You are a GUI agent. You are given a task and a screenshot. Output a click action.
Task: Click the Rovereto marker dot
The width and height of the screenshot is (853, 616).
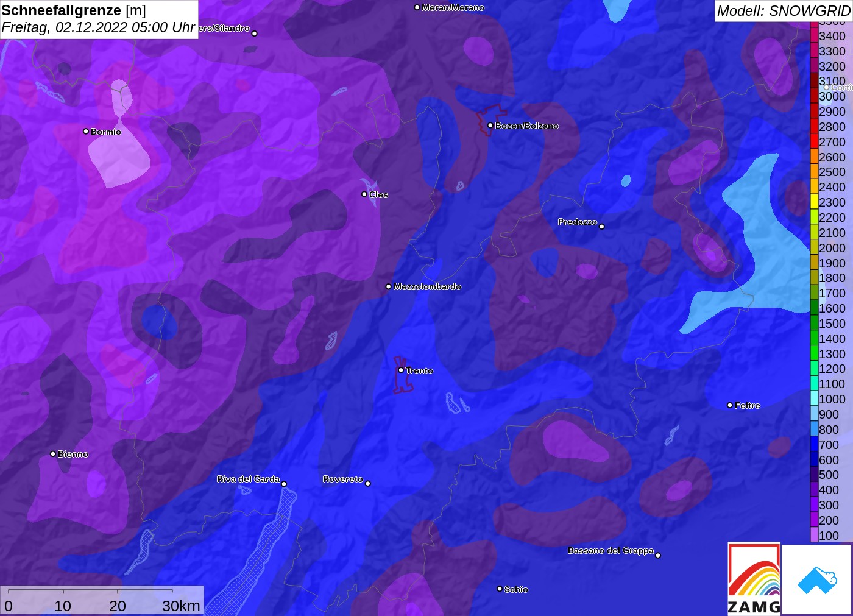pyautogui.click(x=368, y=483)
